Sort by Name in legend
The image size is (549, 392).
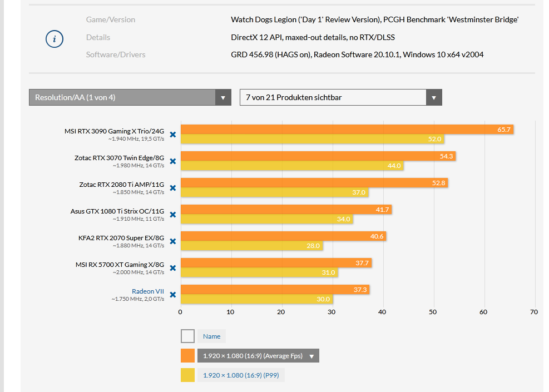(x=211, y=336)
